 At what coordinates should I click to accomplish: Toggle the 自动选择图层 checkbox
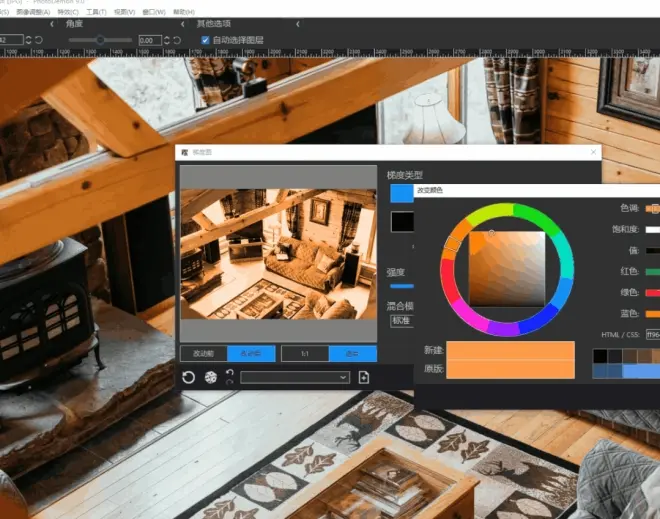click(205, 40)
